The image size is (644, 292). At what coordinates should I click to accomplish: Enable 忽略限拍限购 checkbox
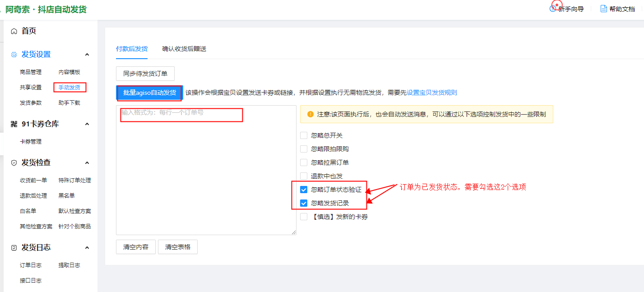click(304, 149)
